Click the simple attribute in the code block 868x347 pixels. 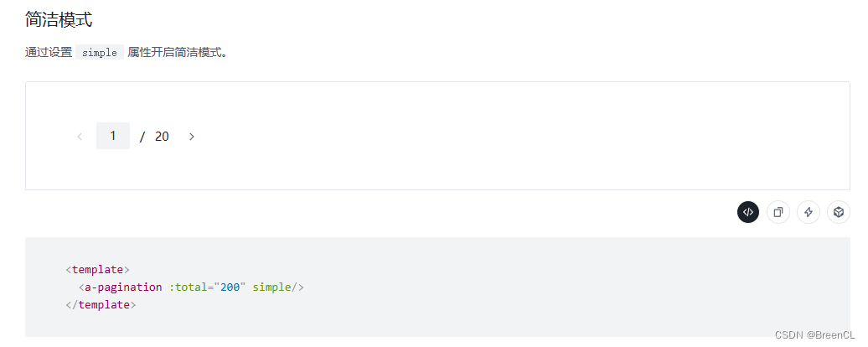tap(271, 287)
